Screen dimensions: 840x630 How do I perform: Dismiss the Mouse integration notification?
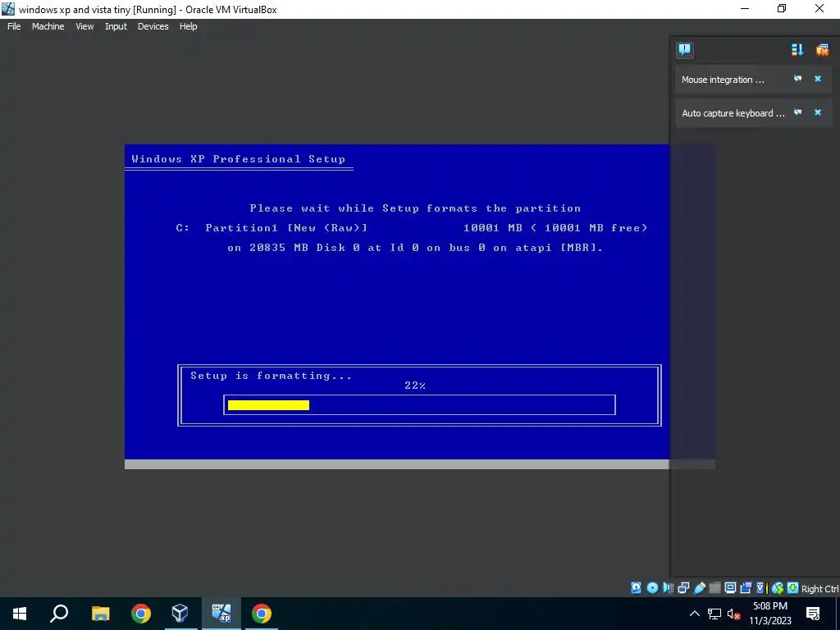point(818,79)
